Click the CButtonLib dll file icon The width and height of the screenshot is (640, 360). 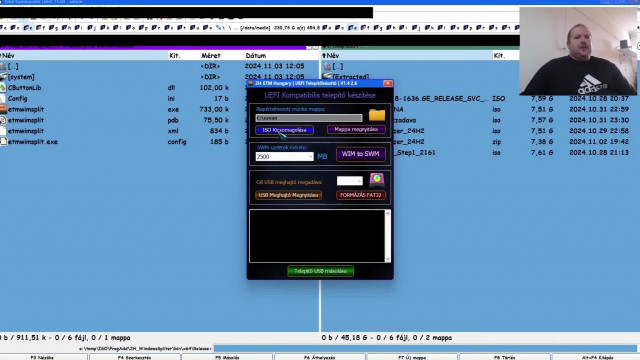3,88
